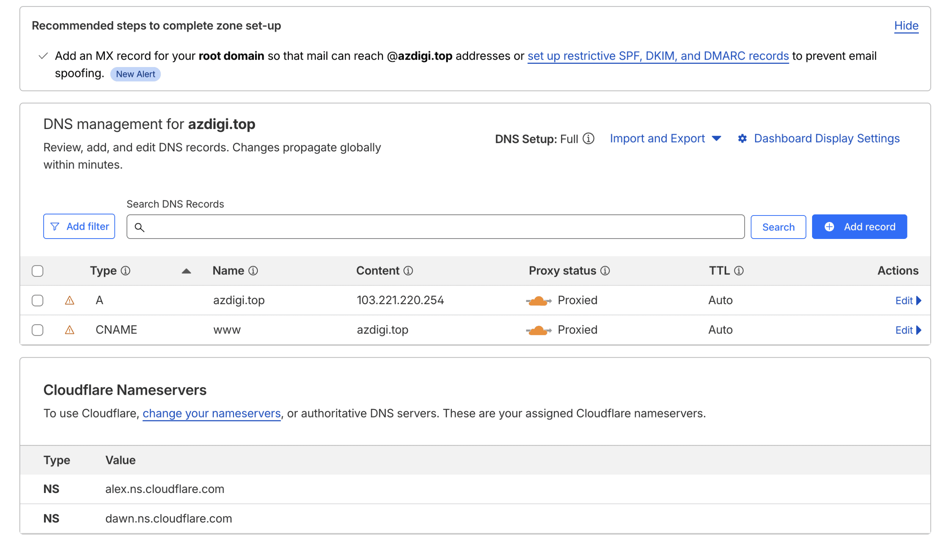Select the checkbox for the A record row

pyautogui.click(x=38, y=300)
